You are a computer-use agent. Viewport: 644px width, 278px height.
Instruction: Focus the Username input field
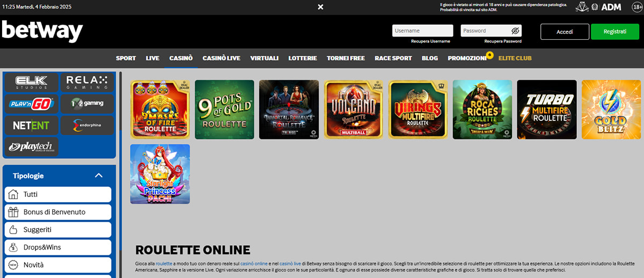coord(423,31)
